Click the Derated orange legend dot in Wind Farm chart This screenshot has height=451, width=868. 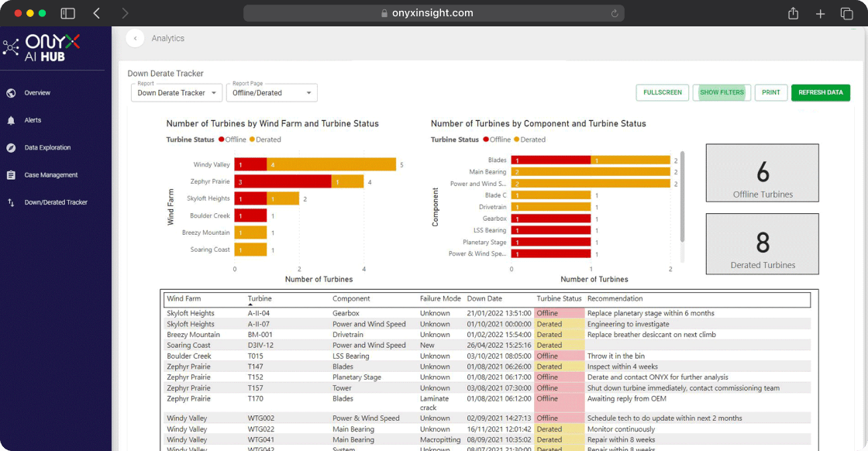tap(252, 139)
